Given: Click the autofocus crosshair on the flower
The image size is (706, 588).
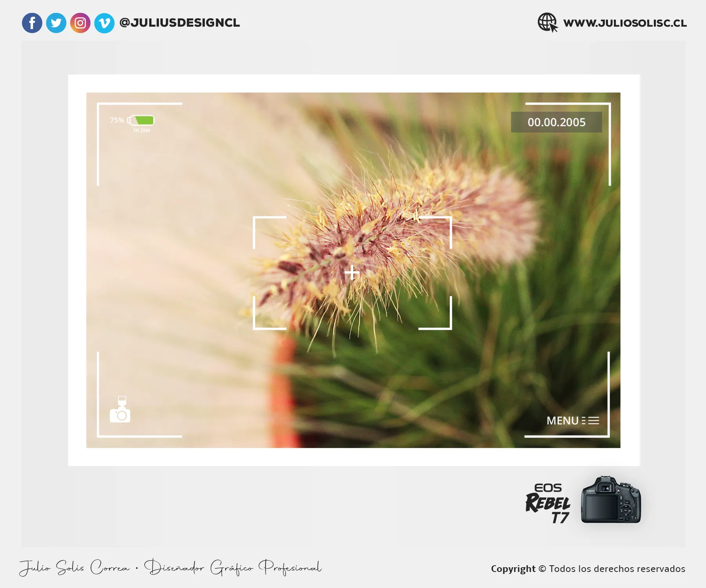Looking at the screenshot, I should pyautogui.click(x=352, y=273).
